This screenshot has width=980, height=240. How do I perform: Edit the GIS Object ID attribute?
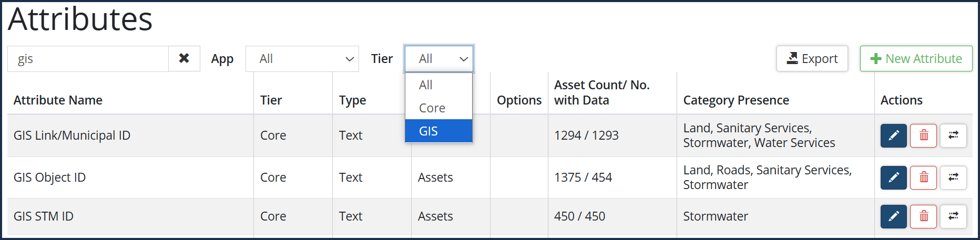click(893, 178)
